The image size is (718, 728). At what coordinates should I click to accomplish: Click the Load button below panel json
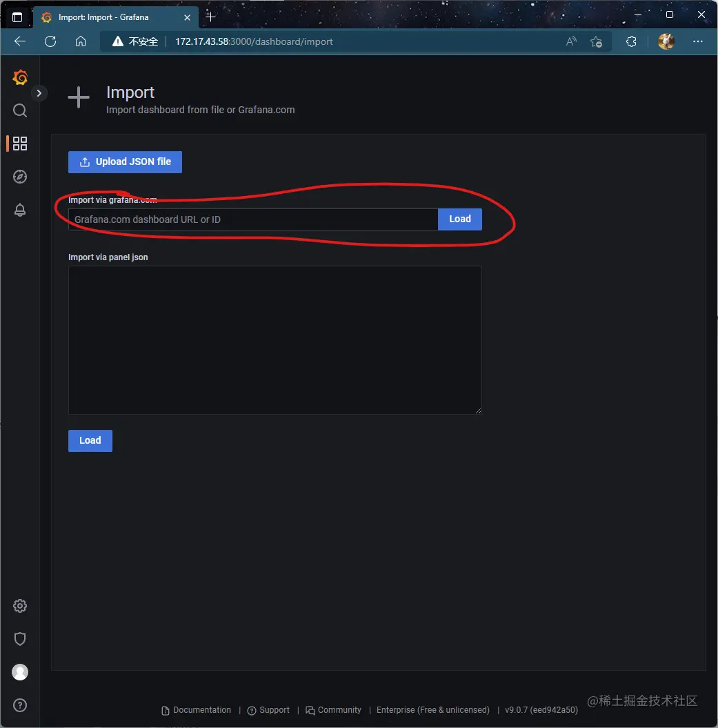90,441
